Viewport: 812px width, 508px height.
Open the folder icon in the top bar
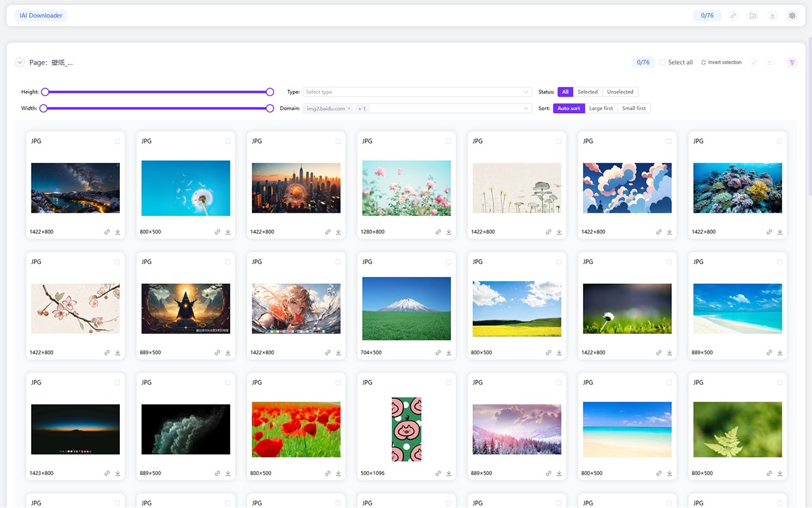(753, 16)
